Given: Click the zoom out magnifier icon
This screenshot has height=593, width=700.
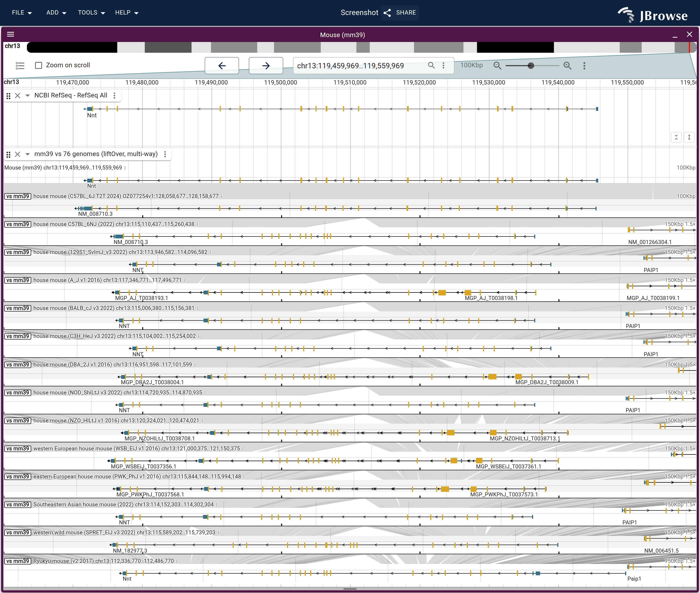Looking at the screenshot, I should click(x=497, y=66).
